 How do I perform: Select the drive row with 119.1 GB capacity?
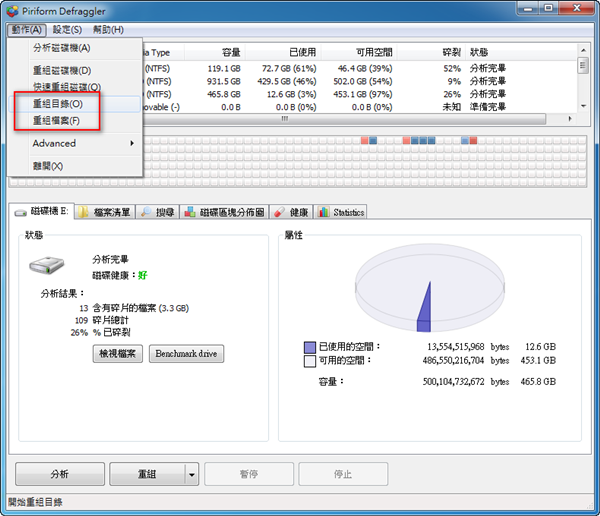pyautogui.click(x=360, y=69)
